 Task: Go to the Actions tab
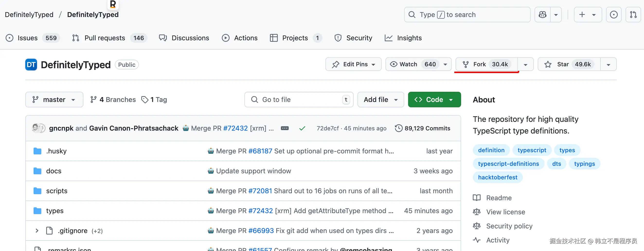click(240, 38)
